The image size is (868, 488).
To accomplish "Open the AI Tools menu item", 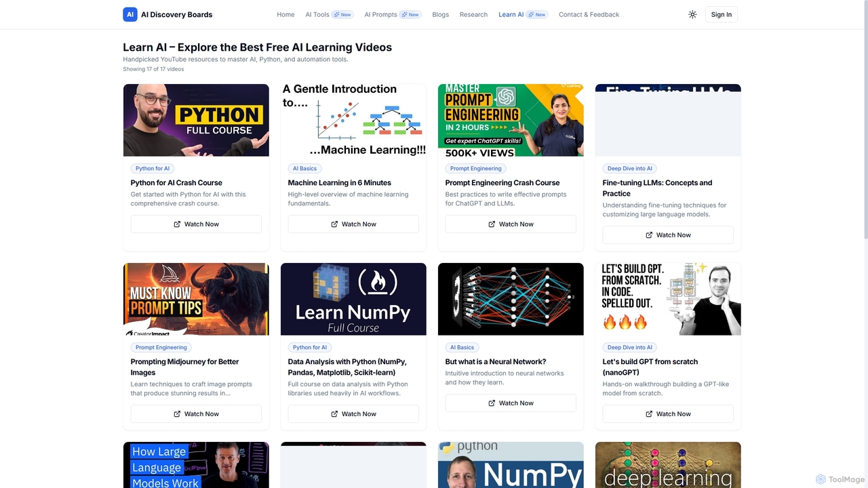I will coord(317,14).
